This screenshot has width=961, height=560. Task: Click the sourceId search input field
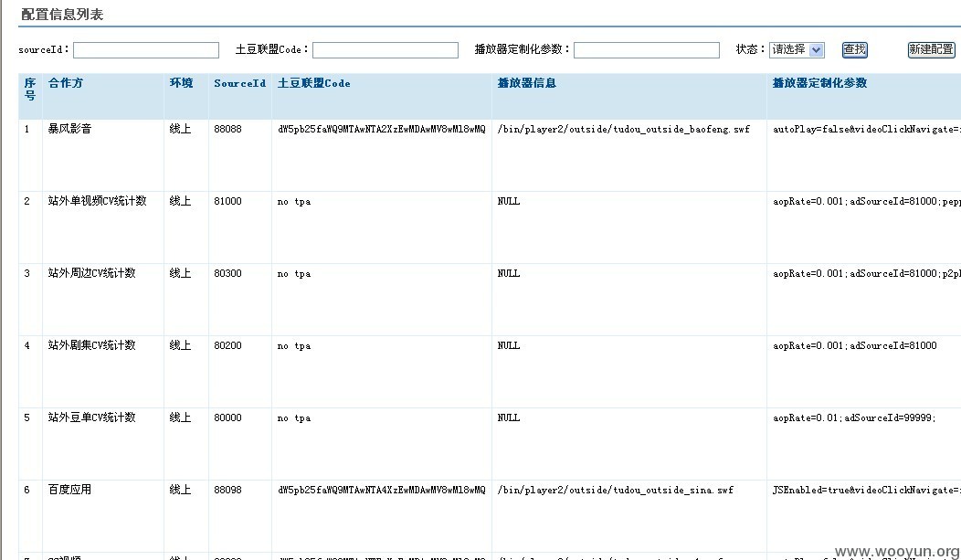point(146,50)
